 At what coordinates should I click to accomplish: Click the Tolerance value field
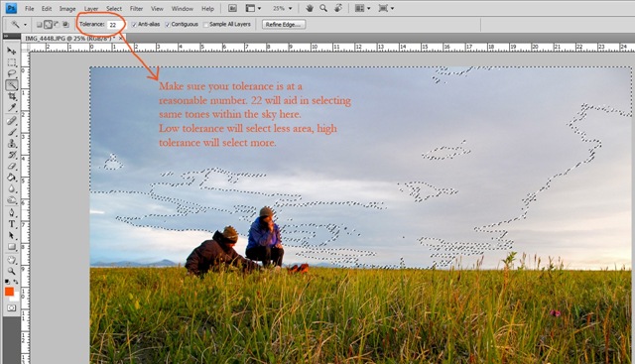(116, 25)
